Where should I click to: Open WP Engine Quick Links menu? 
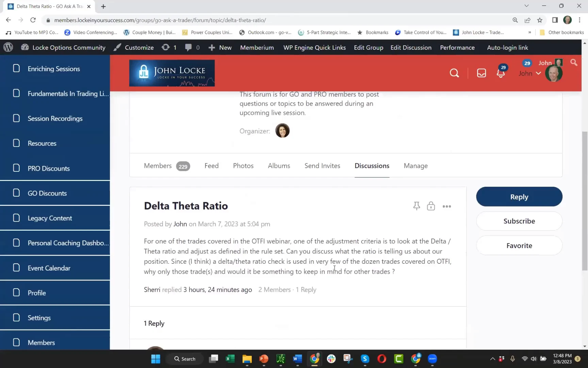coord(314,47)
